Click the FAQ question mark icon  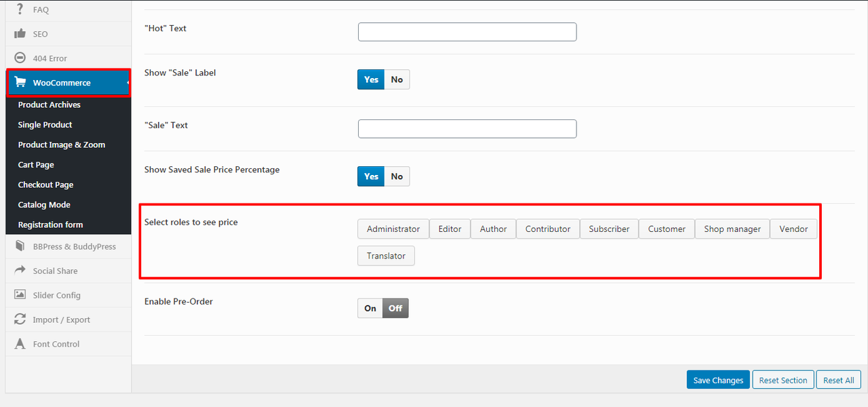click(20, 9)
